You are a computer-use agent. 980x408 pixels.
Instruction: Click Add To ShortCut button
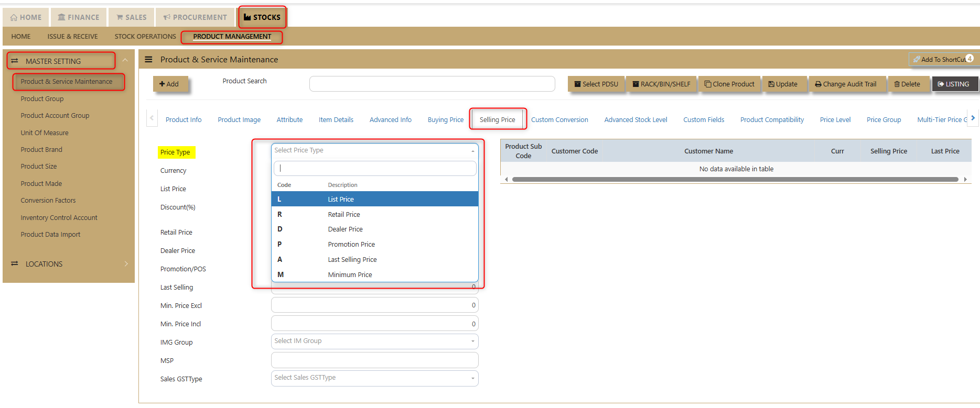943,59
